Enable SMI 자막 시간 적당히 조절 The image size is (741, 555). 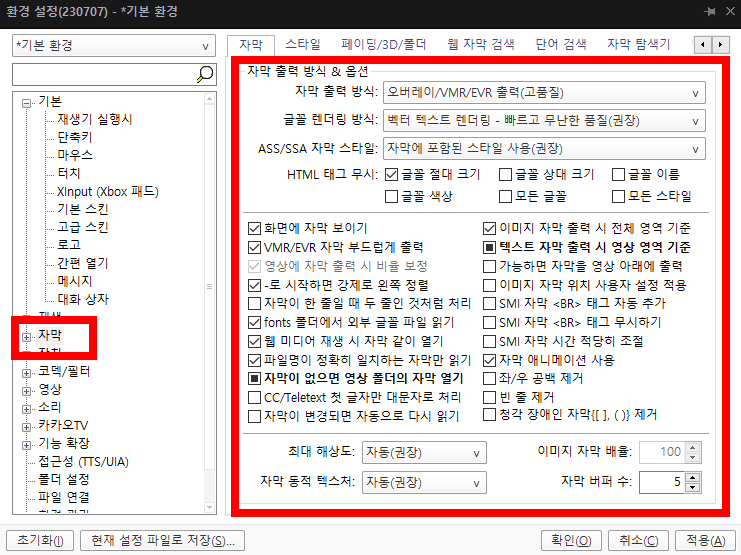(489, 341)
